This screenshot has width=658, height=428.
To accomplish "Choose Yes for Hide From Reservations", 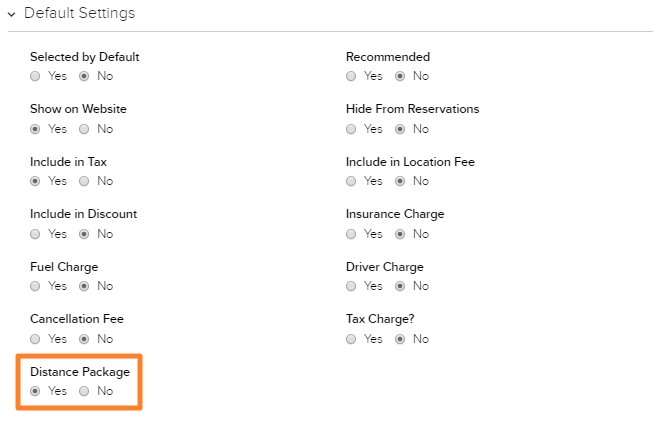I will coord(351,129).
